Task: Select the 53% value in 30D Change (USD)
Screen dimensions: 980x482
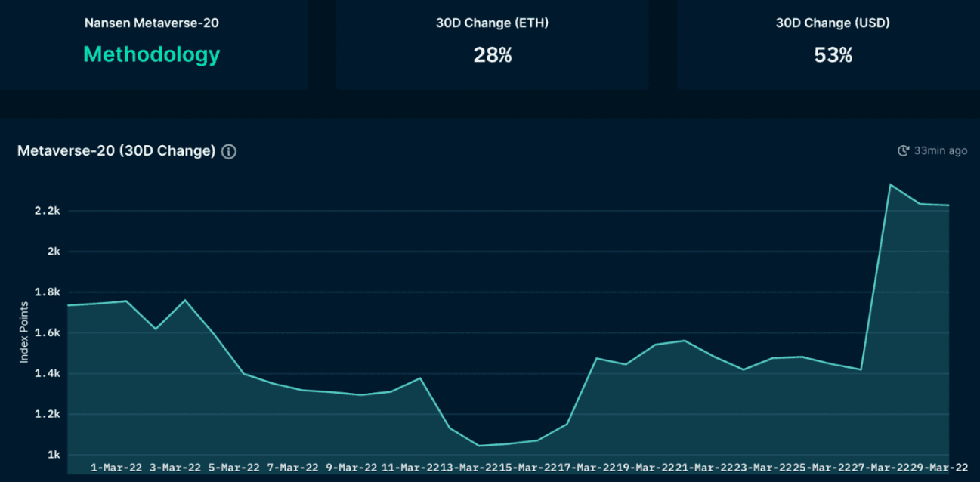Action: 833,55
